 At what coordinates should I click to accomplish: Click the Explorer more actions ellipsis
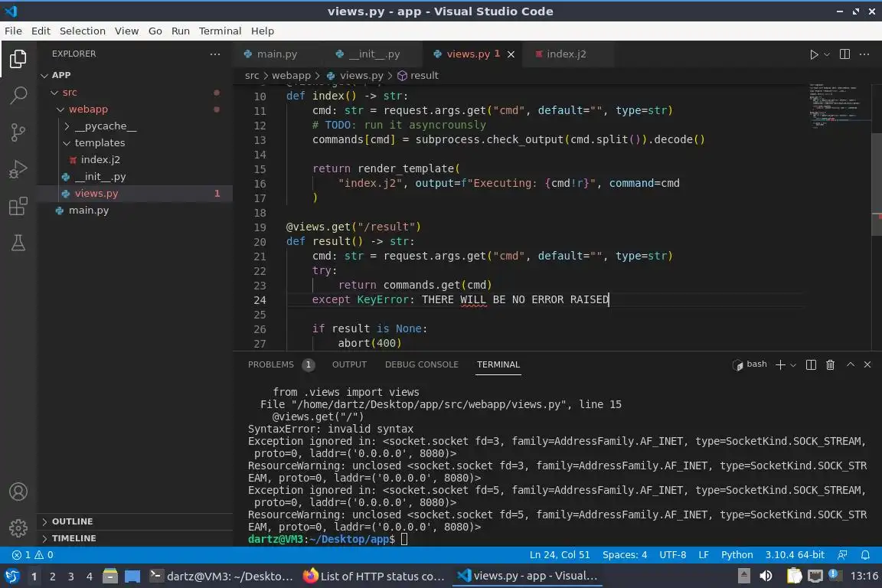tap(215, 54)
